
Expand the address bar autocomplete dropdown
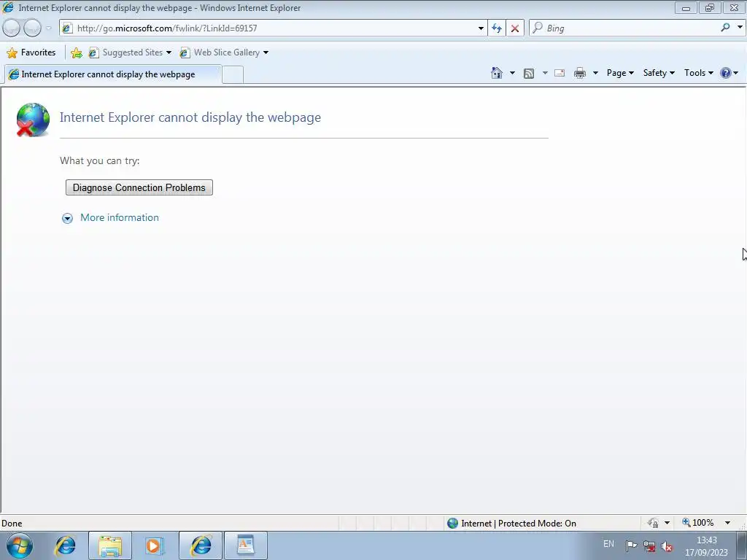[x=481, y=28]
